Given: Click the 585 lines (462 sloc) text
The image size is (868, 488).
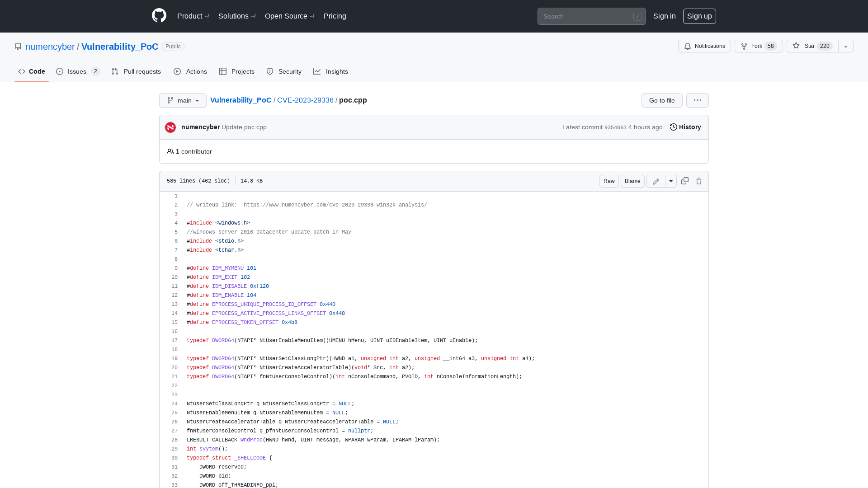Looking at the screenshot, I should (198, 181).
